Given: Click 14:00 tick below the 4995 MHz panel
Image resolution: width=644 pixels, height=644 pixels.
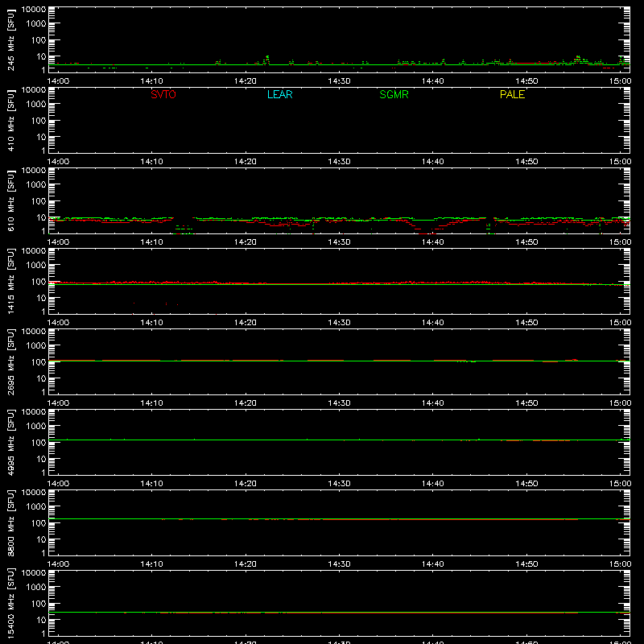Looking at the screenshot, I should [x=58, y=484].
